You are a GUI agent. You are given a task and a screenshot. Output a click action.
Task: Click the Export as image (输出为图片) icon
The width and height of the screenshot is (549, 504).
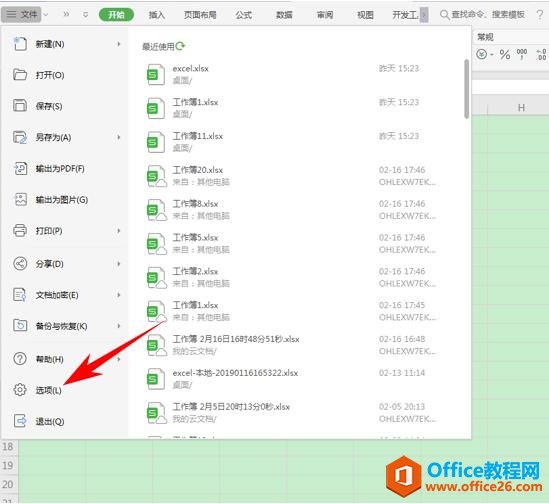[x=20, y=200]
